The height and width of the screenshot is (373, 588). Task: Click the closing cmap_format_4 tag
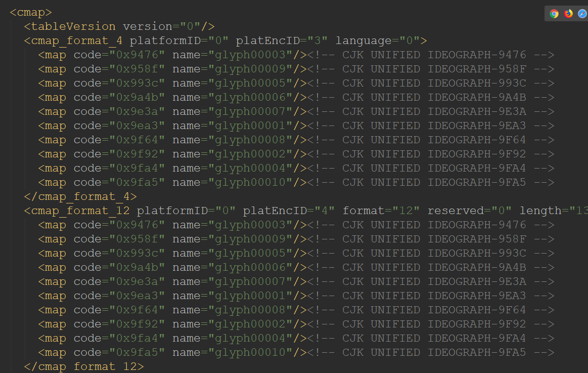point(80,196)
